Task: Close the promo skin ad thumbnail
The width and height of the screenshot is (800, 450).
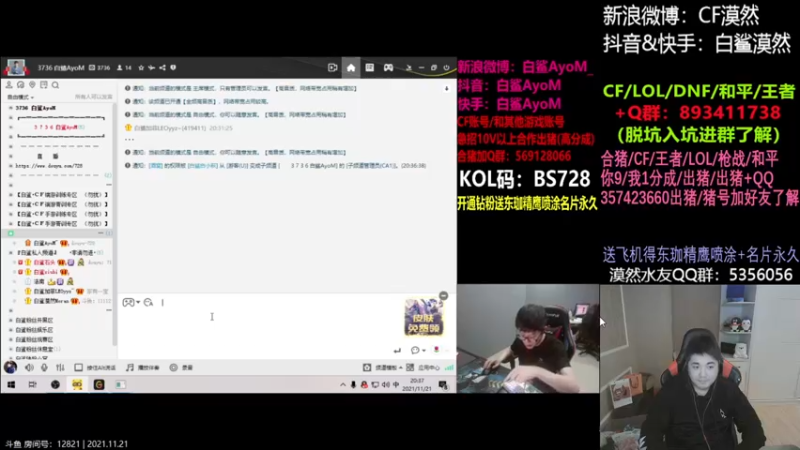Action: point(443,296)
